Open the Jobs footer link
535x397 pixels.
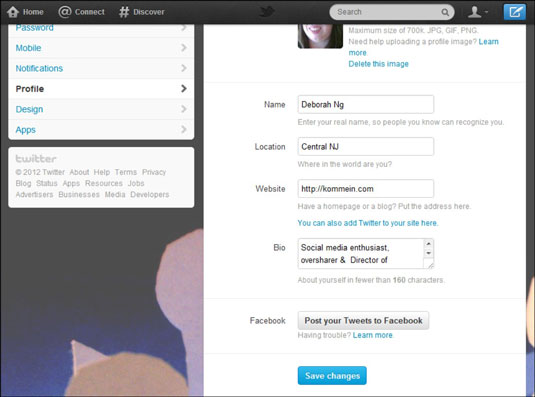coord(136,183)
